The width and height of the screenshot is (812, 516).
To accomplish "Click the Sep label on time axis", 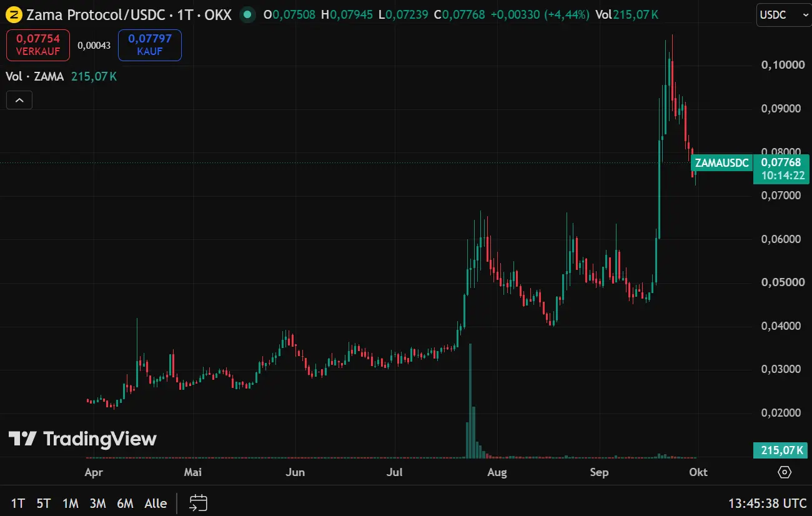I will pyautogui.click(x=599, y=472).
